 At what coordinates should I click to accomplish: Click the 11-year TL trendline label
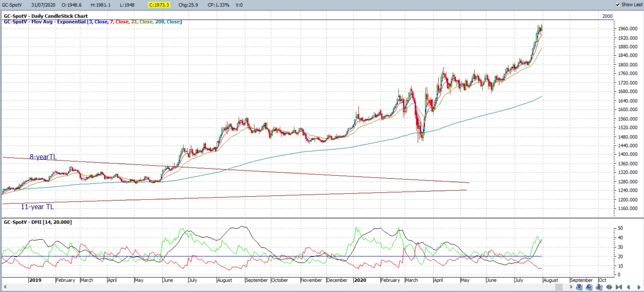pos(37,207)
